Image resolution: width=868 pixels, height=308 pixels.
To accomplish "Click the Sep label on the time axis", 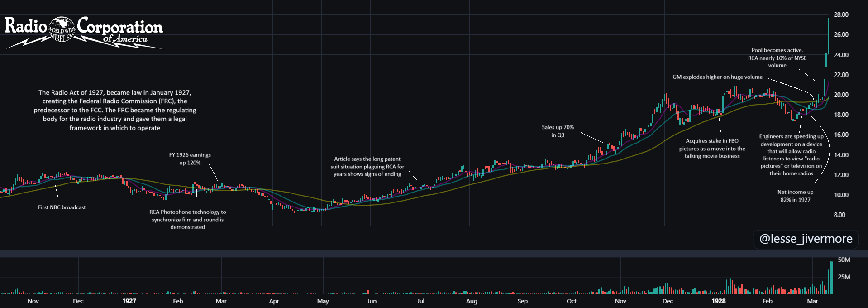I will click(523, 301).
